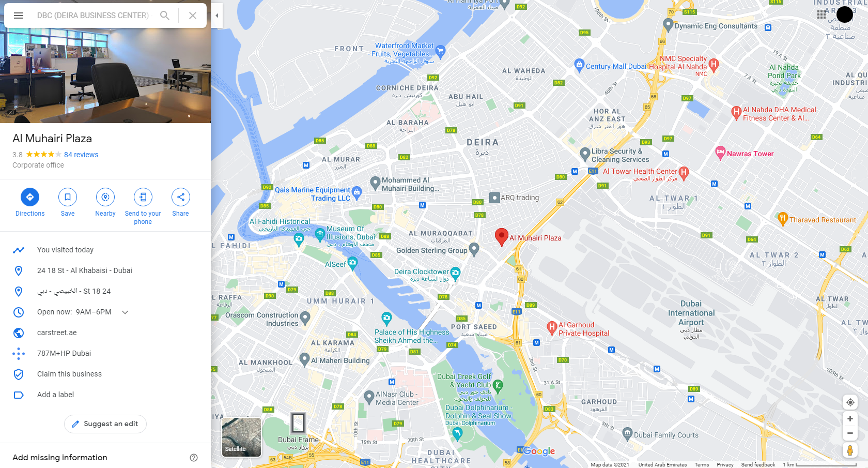868x468 pixels.
Task: Click the DBC search input field
Action: [93, 16]
